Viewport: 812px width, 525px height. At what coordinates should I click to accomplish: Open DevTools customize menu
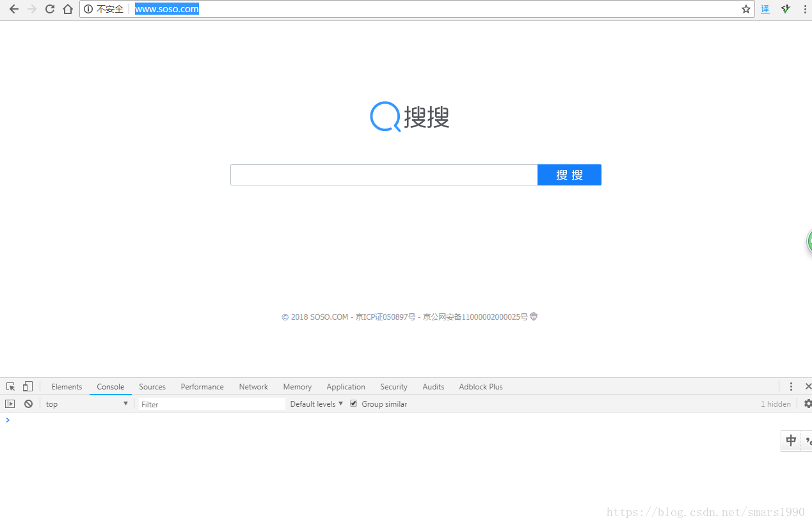[791, 386]
